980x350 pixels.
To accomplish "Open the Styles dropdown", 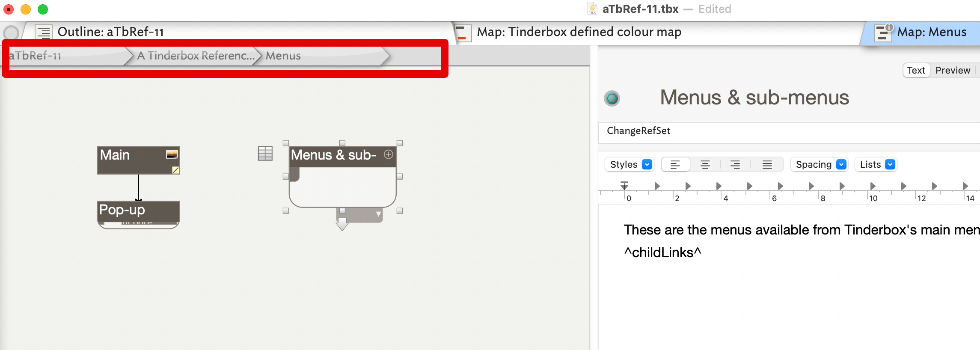I will (x=630, y=165).
